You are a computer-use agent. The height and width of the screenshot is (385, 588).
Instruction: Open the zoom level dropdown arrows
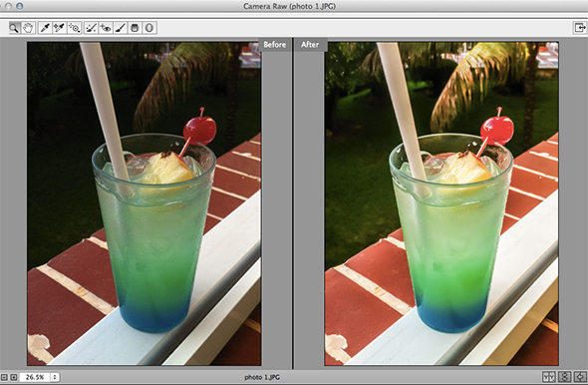(55, 377)
